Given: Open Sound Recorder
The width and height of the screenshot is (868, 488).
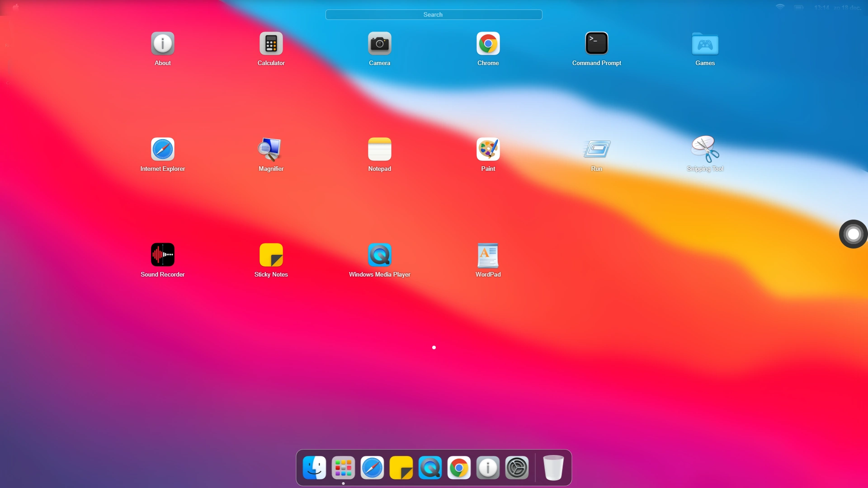Looking at the screenshot, I should point(162,255).
